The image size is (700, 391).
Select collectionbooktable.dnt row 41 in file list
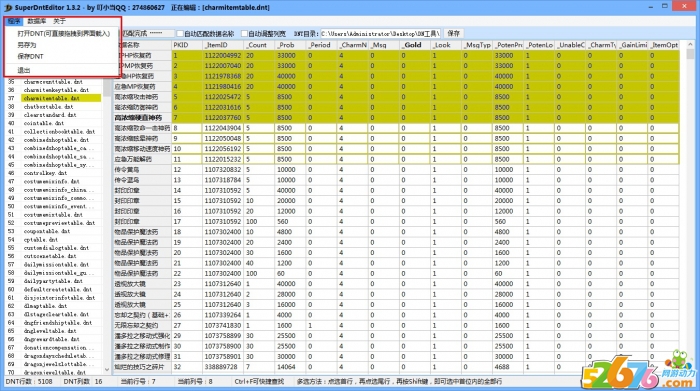point(59,132)
